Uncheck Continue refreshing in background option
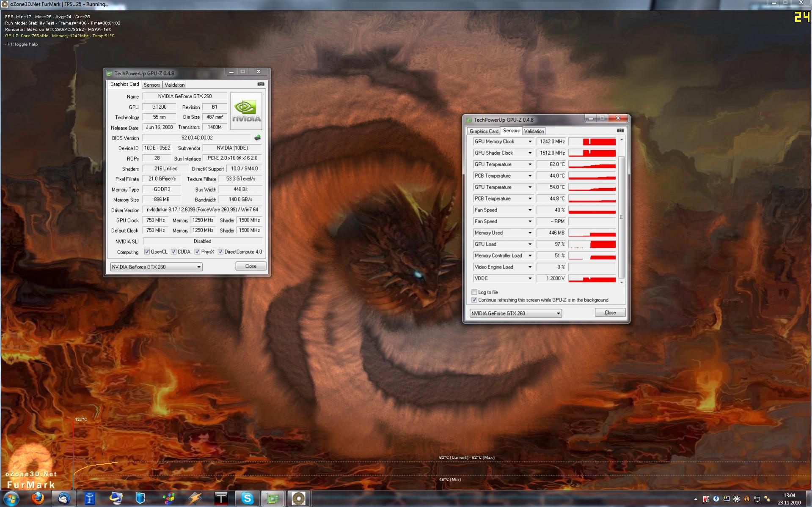The height and width of the screenshot is (507, 812). pos(474,300)
